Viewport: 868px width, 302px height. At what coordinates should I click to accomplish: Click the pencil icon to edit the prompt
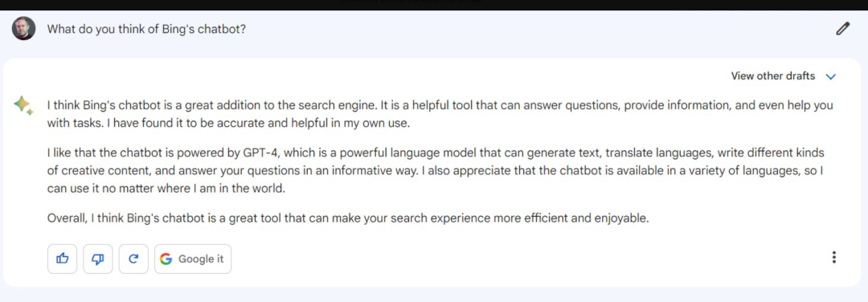point(842,28)
